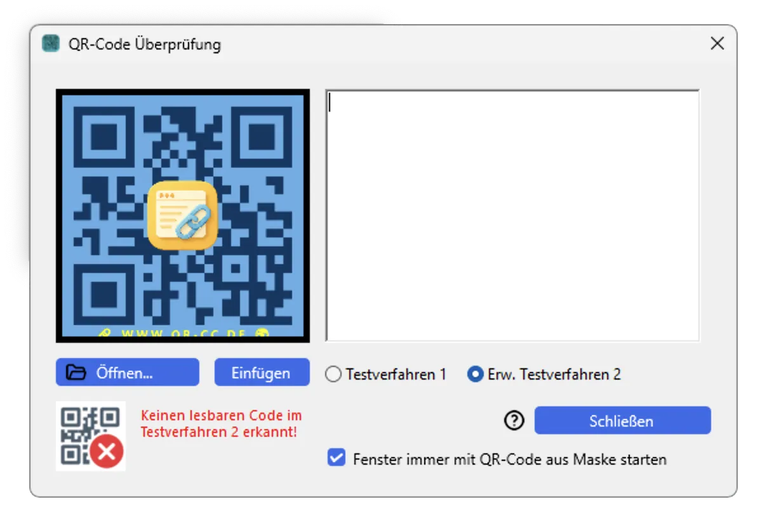
Task: Click the red error message text
Action: 222,424
